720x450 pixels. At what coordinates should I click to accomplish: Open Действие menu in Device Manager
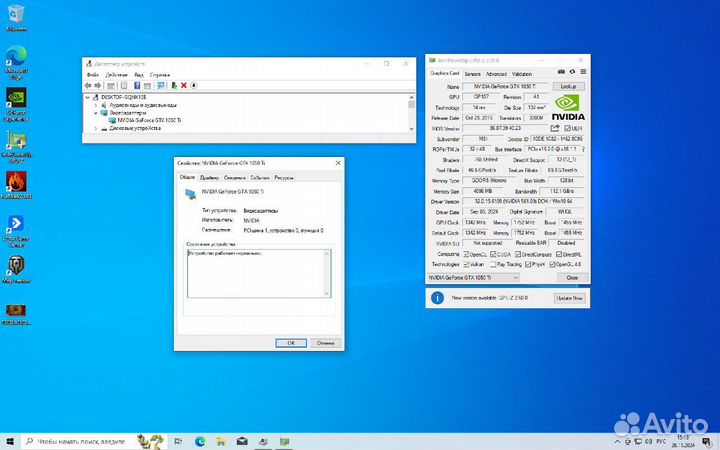[117, 74]
